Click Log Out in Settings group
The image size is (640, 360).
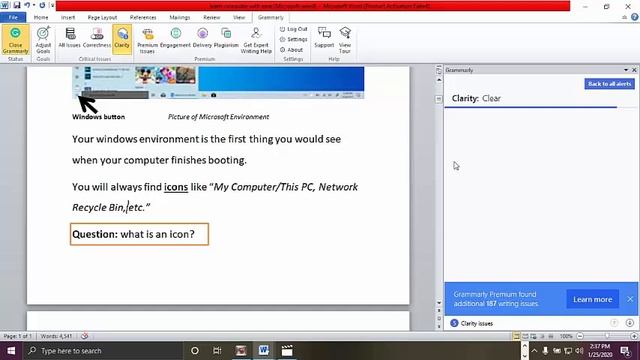pyautogui.click(x=293, y=29)
